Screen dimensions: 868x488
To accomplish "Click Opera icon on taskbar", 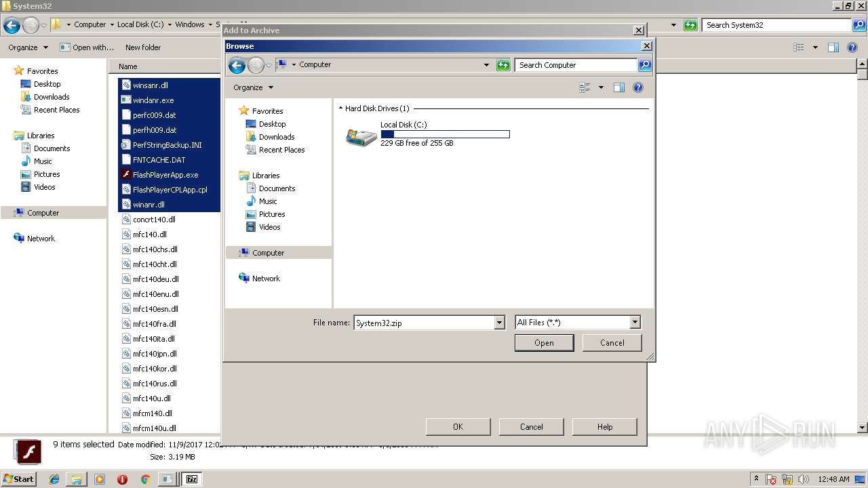I will click(x=122, y=479).
